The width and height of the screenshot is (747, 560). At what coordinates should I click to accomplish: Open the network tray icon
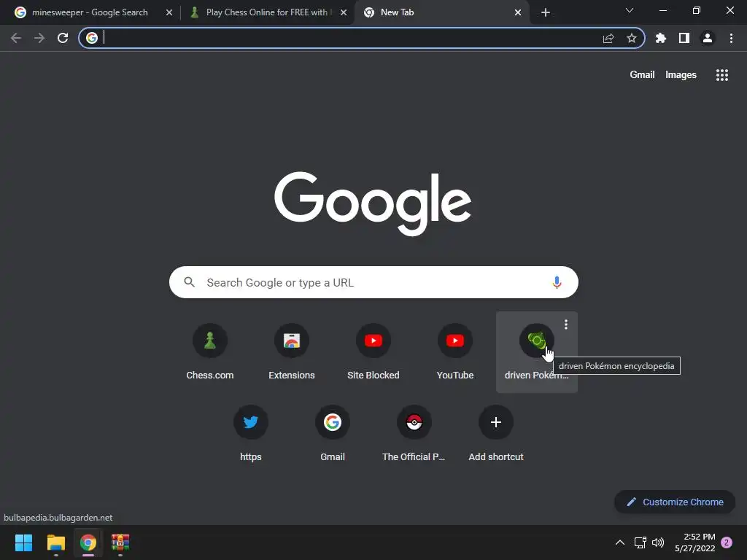tap(640, 542)
